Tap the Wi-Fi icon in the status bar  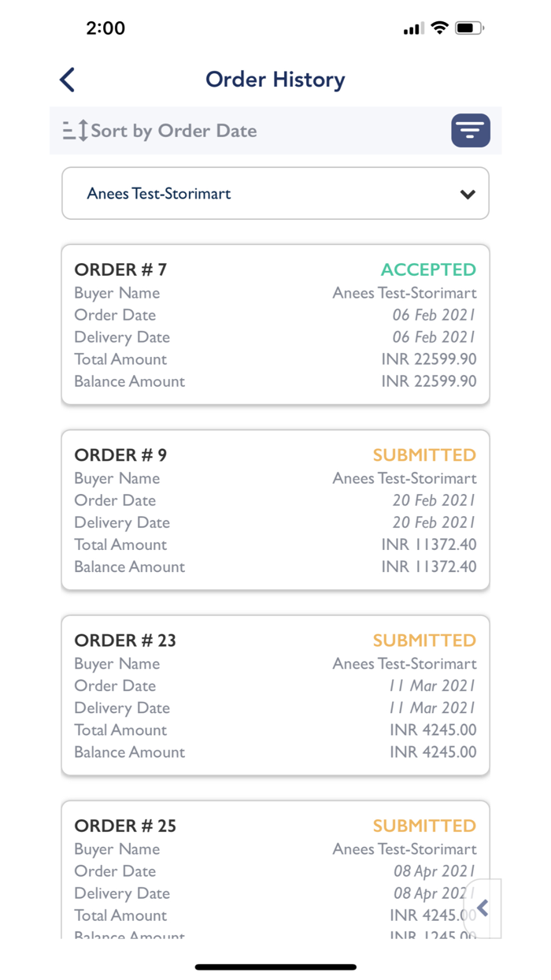tap(439, 27)
